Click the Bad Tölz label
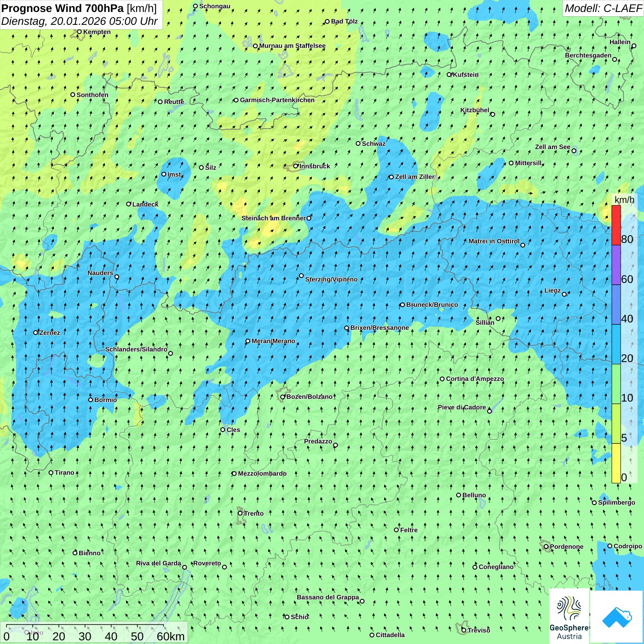 click(345, 21)
